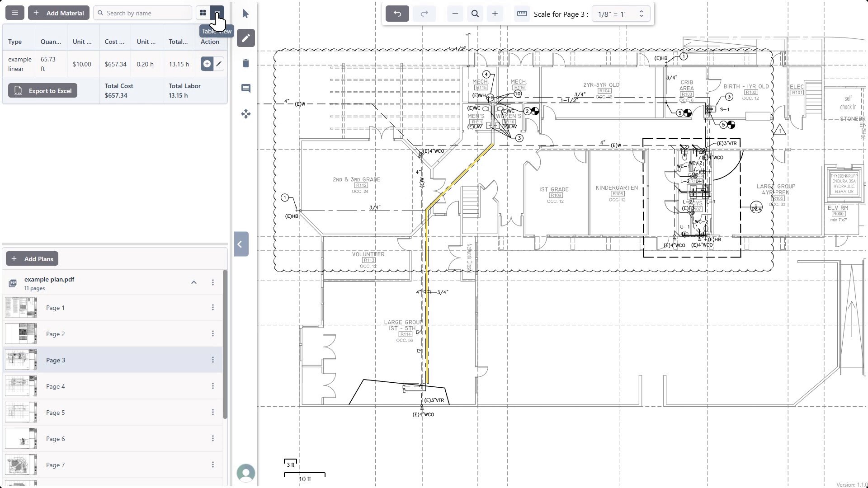Click the Page 3 thumbnail
This screenshot has height=488, width=868.
[x=21, y=360]
